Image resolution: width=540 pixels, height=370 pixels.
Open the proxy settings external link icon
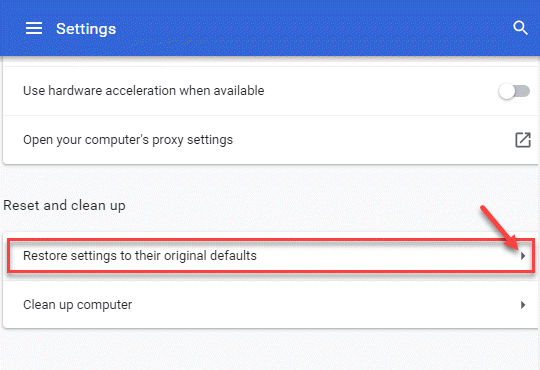click(x=522, y=140)
